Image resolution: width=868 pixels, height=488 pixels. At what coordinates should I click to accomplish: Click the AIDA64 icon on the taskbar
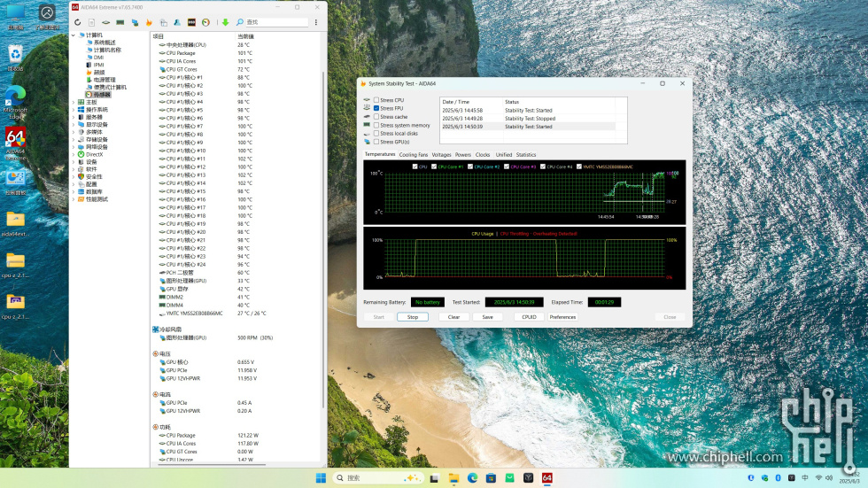(x=547, y=478)
